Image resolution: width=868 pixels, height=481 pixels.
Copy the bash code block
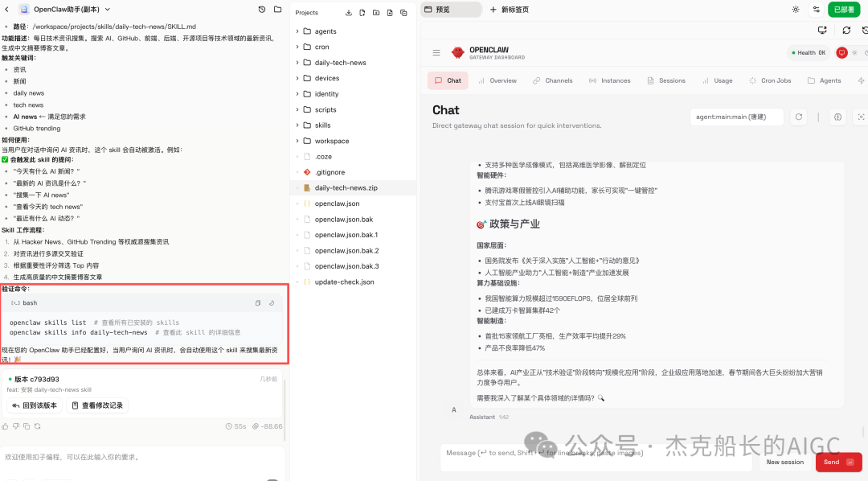click(258, 303)
